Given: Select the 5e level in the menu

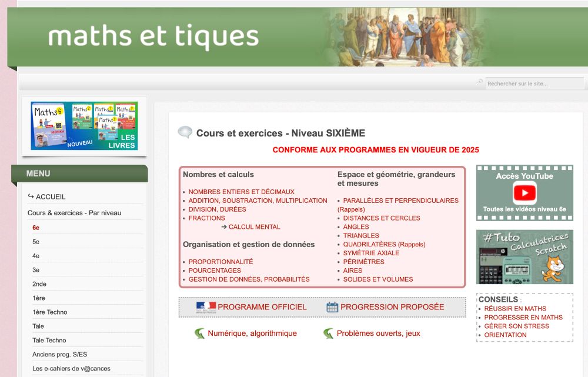Looking at the screenshot, I should 36,242.
